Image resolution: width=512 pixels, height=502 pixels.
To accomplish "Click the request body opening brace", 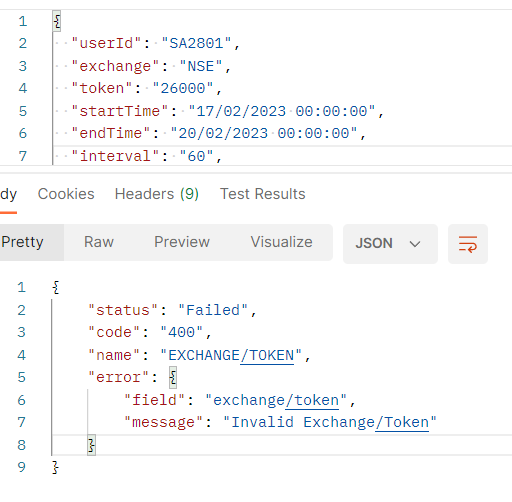I will (x=57, y=21).
